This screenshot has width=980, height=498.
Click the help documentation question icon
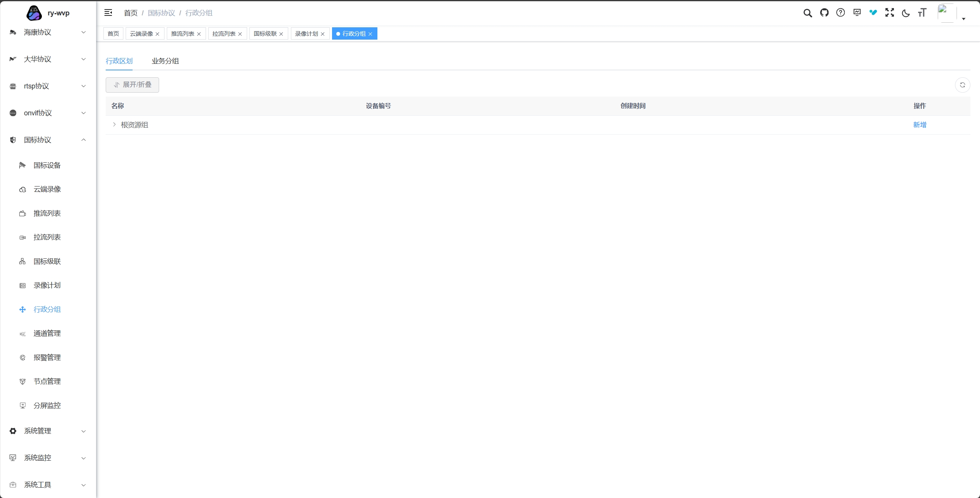840,13
